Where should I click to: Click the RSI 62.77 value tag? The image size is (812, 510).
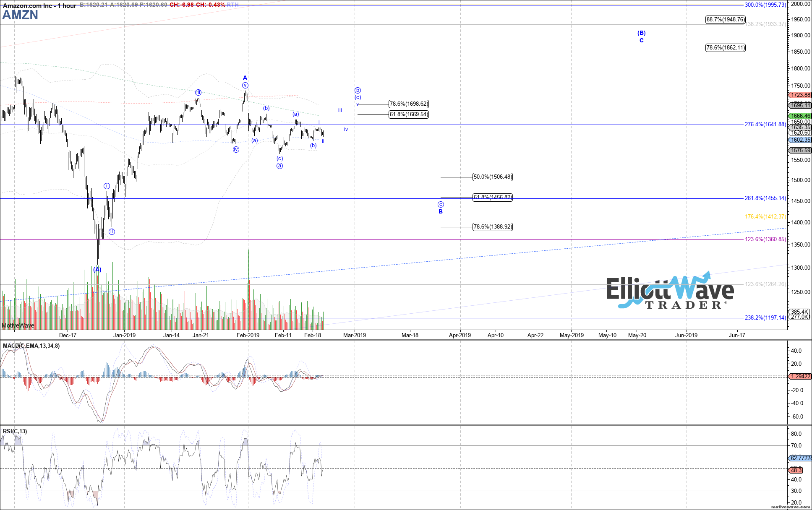[x=800, y=458]
